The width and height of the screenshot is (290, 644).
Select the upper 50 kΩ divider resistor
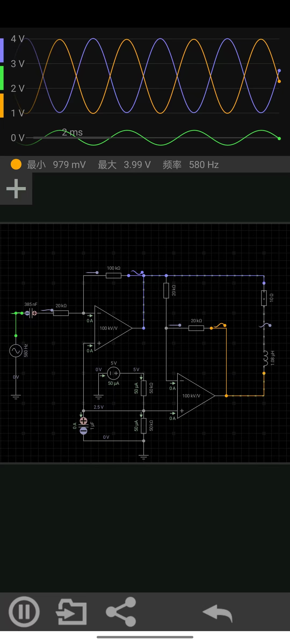pos(144,388)
